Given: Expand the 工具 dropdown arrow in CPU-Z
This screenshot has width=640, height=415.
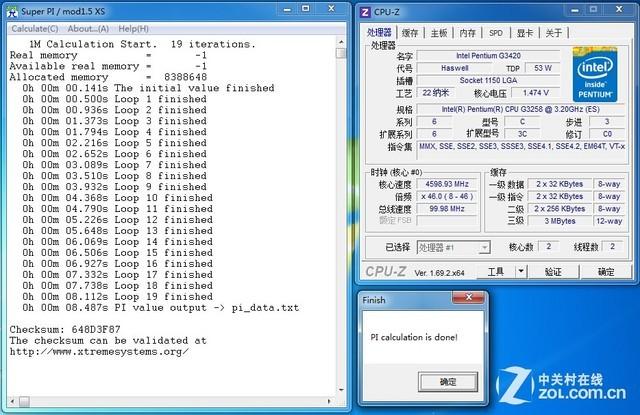Looking at the screenshot, I should tap(521, 272).
